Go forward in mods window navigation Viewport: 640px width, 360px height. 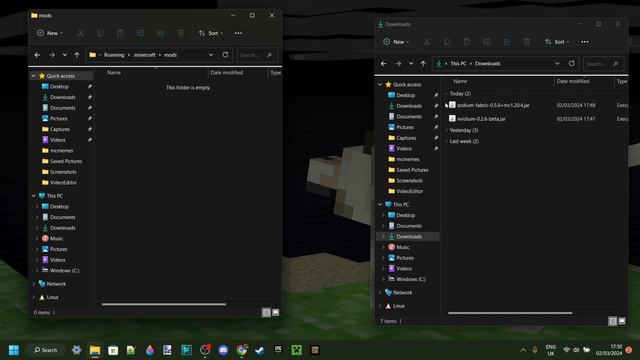[x=52, y=55]
